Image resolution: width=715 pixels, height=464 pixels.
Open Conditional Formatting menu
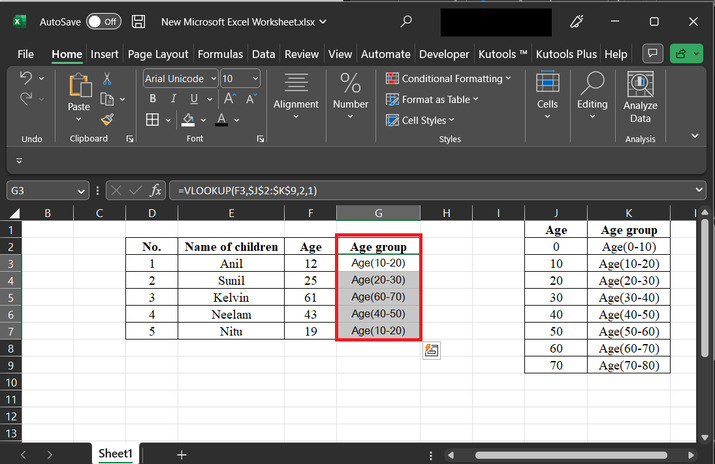coord(448,78)
